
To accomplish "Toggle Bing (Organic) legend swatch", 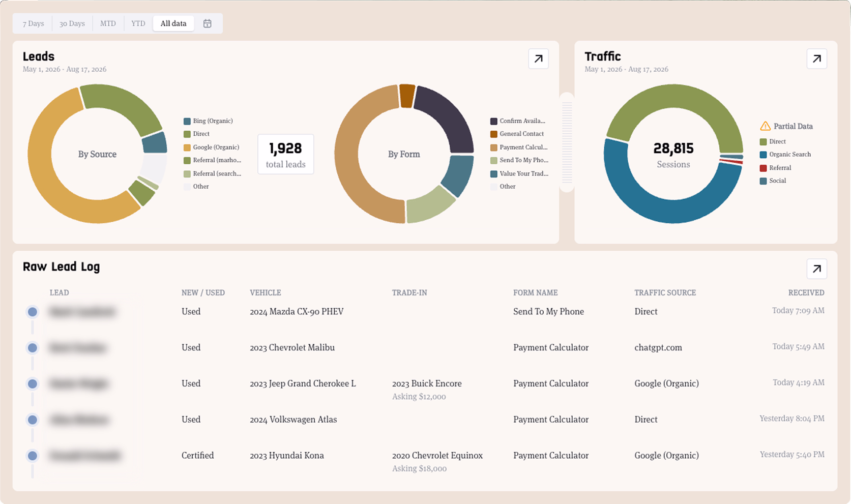I will (x=187, y=121).
